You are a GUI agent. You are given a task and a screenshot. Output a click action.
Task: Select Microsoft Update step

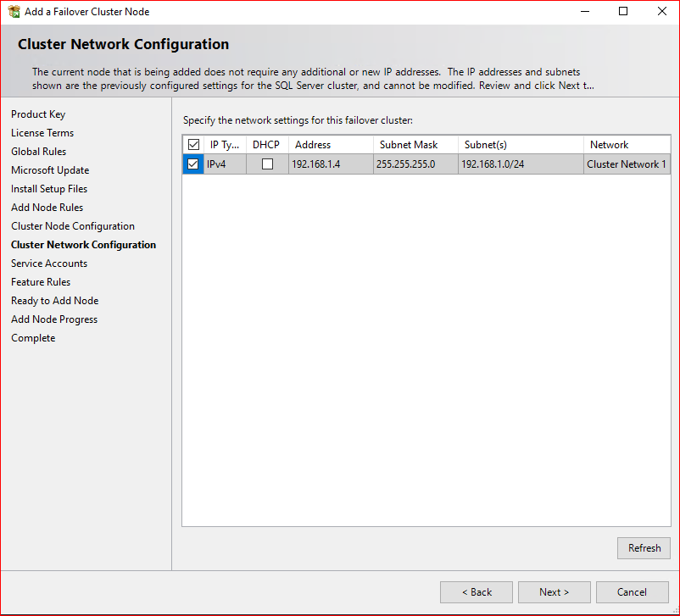[50, 170]
